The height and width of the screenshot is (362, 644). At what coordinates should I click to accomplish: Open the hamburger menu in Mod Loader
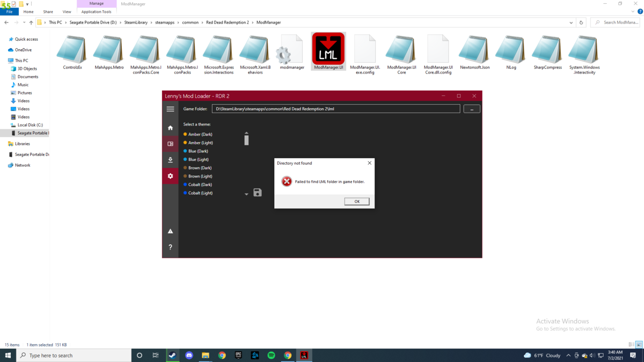(170, 109)
